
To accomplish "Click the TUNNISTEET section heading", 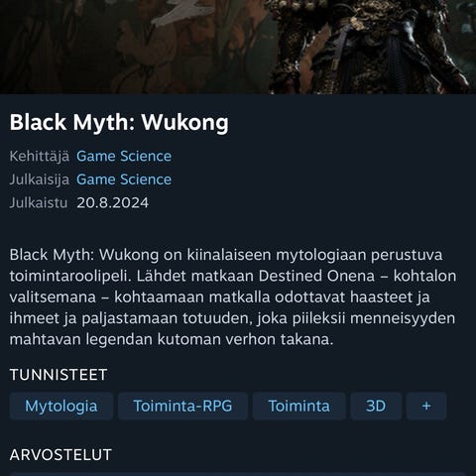I will pos(59,375).
